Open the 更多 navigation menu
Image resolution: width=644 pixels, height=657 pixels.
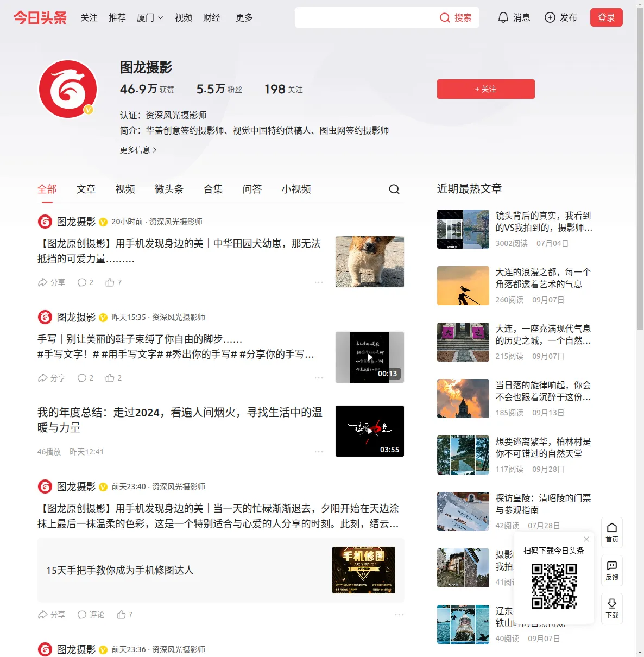coord(244,18)
